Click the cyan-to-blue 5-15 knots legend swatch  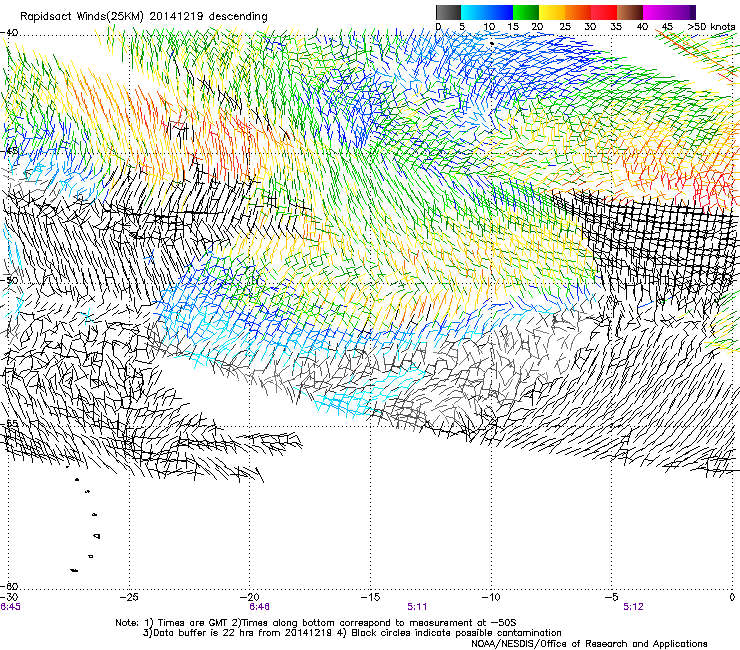(x=487, y=12)
